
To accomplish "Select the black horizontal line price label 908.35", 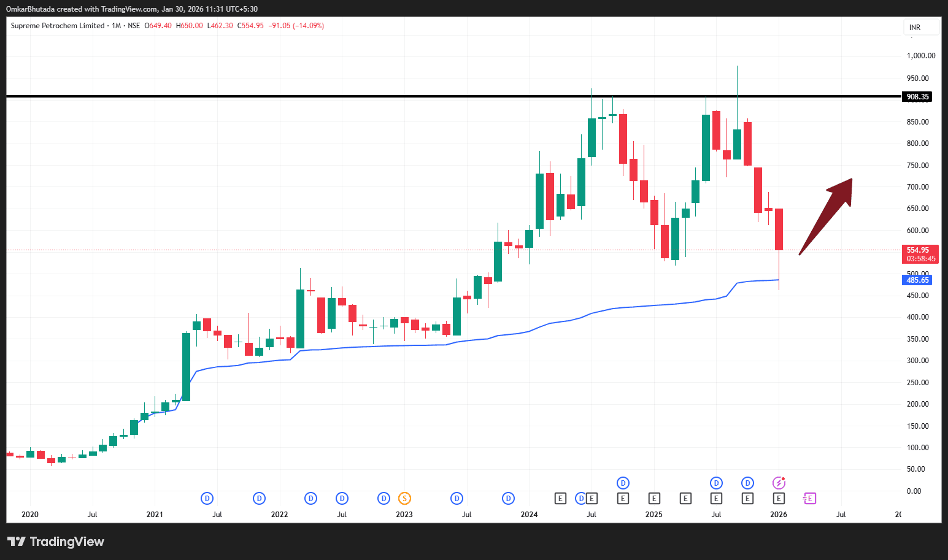I will pos(917,97).
